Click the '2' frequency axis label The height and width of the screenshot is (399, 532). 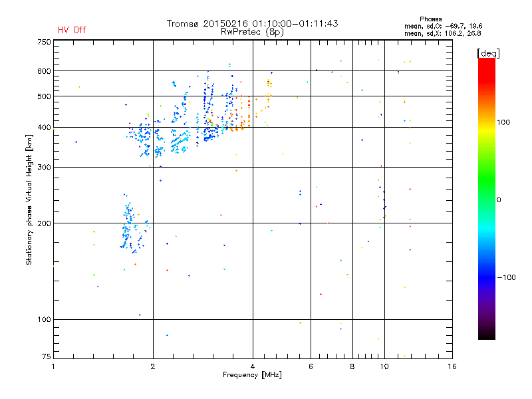pos(153,366)
